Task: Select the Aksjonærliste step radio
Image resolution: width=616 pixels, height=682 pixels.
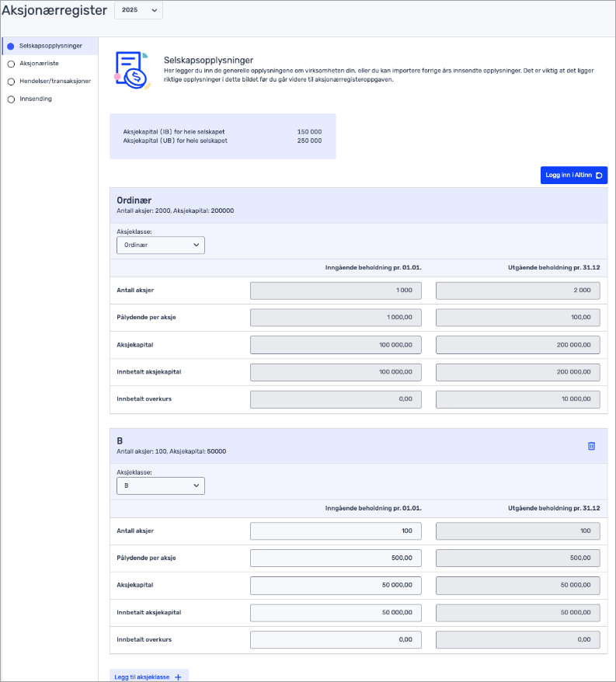Action: pyautogui.click(x=11, y=64)
